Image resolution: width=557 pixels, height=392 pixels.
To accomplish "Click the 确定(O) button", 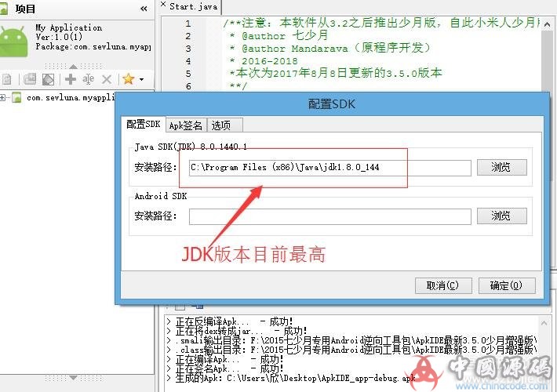I will coord(507,285).
